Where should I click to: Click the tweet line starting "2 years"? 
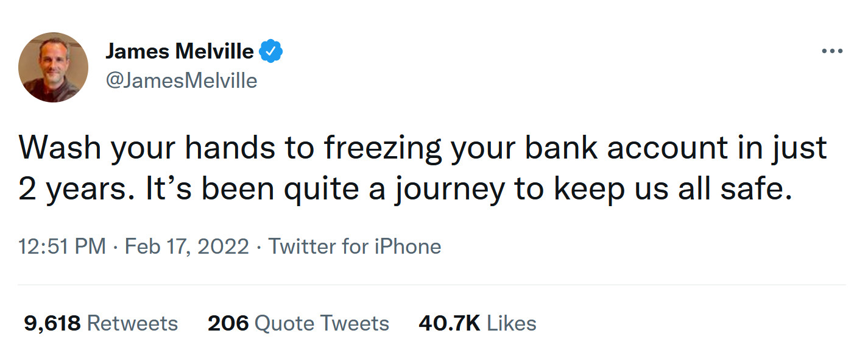pos(405,190)
